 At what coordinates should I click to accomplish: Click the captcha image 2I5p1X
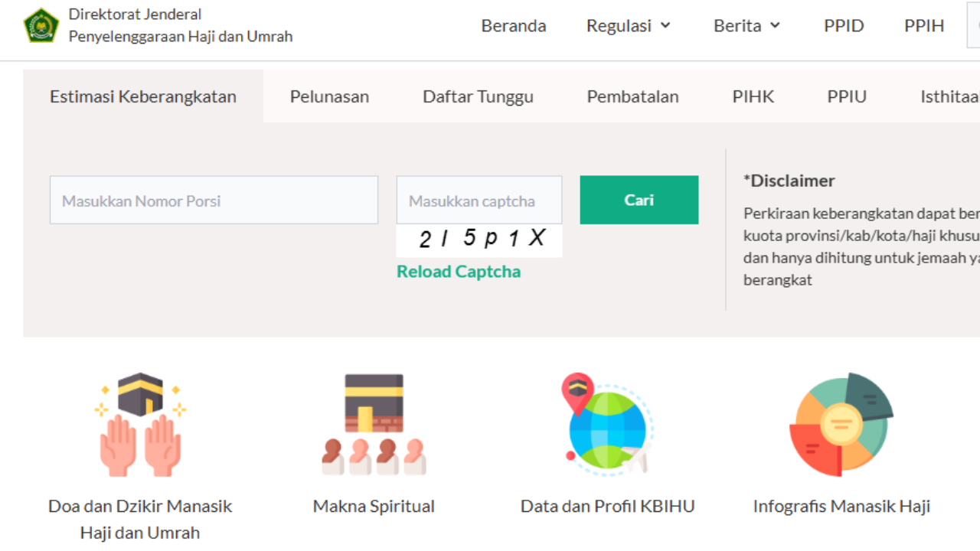479,240
